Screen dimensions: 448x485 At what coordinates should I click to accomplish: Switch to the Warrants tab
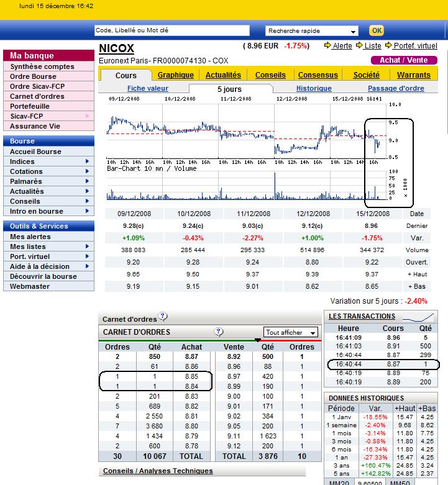pyautogui.click(x=414, y=75)
